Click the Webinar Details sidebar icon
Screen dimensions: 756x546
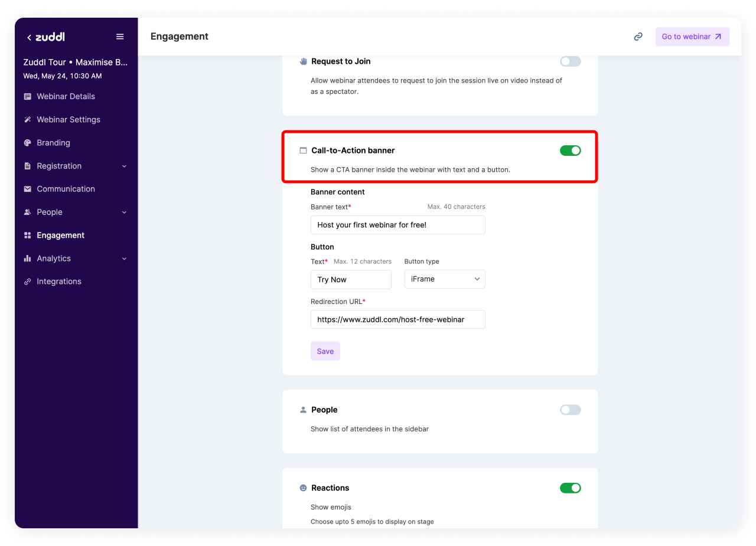(x=27, y=96)
